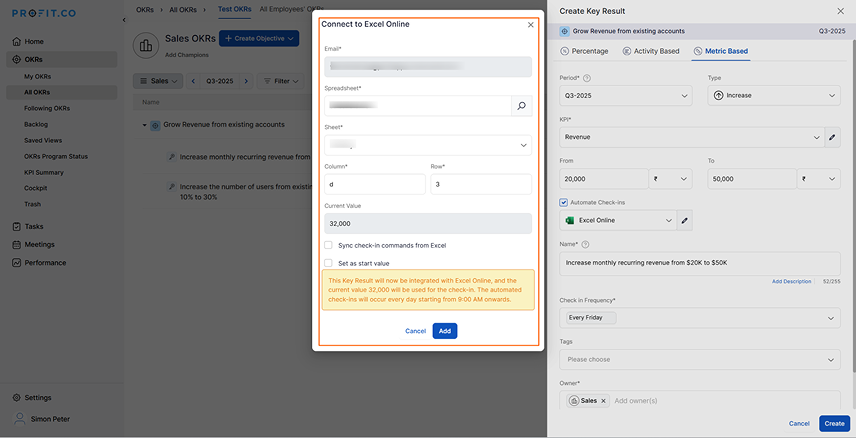The width and height of the screenshot is (856, 438).
Task: Click the edit pencil next to KPI Revenue
Action: pyautogui.click(x=832, y=137)
